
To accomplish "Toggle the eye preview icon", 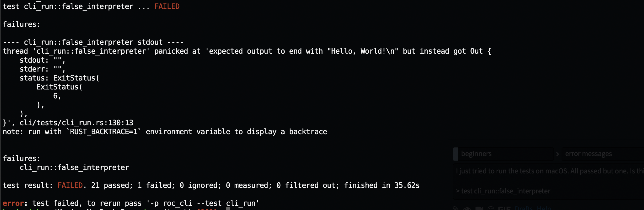I will click(x=467, y=208).
